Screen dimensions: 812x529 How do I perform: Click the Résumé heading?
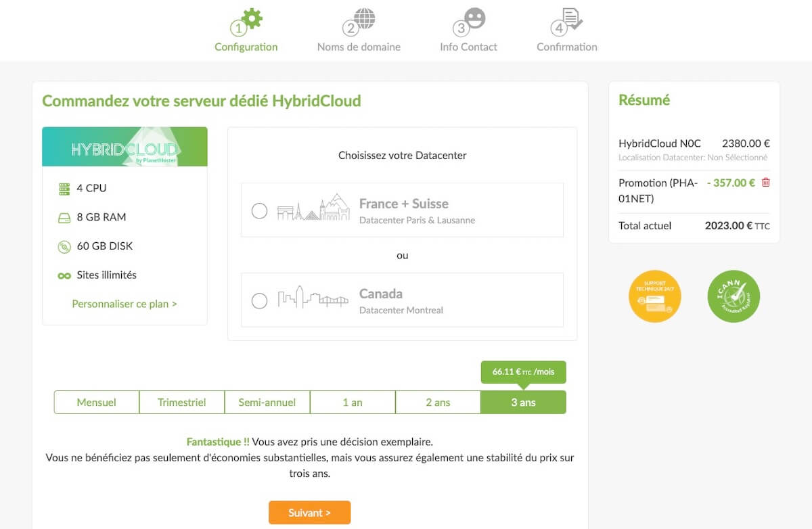644,100
